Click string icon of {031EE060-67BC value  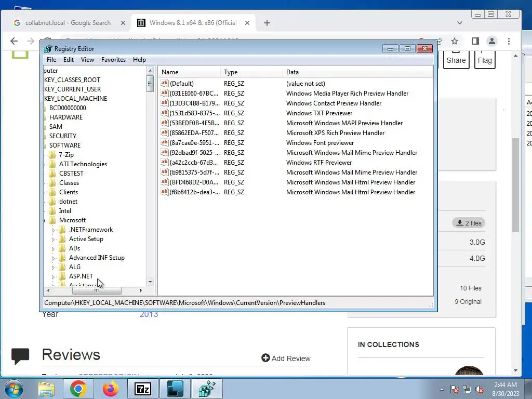pyautogui.click(x=165, y=93)
